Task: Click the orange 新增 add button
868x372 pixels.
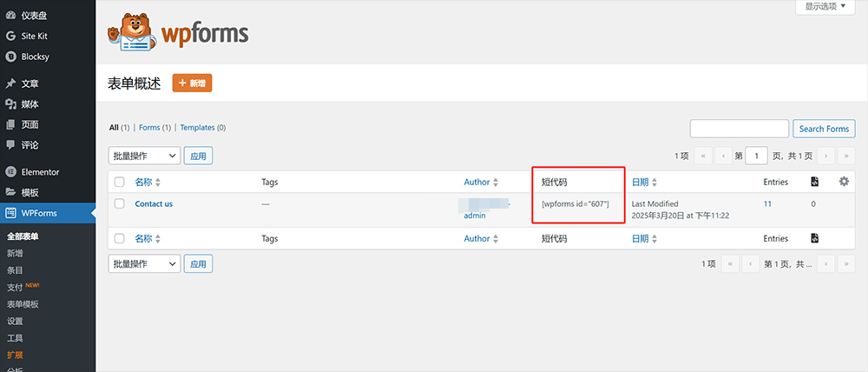Action: [x=192, y=83]
